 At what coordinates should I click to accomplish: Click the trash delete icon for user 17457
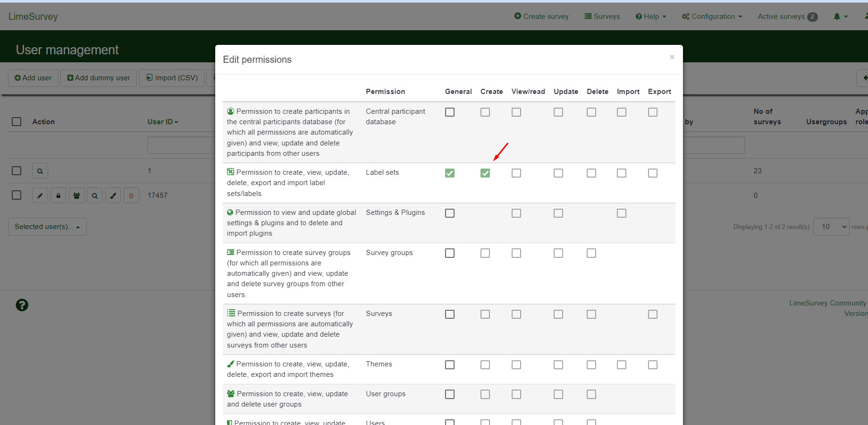coord(131,195)
